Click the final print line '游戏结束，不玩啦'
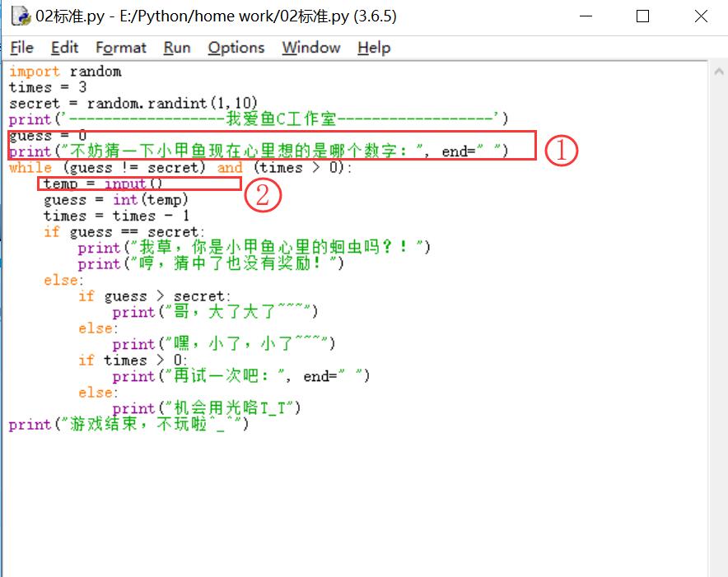 [x=128, y=426]
